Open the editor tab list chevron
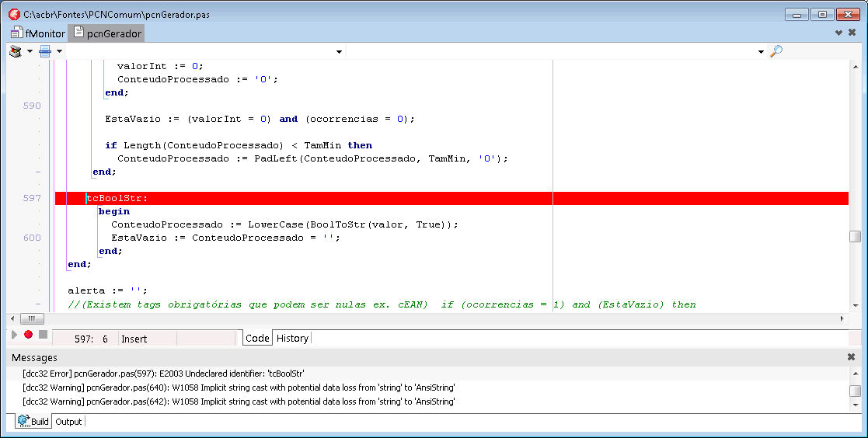 [839, 33]
